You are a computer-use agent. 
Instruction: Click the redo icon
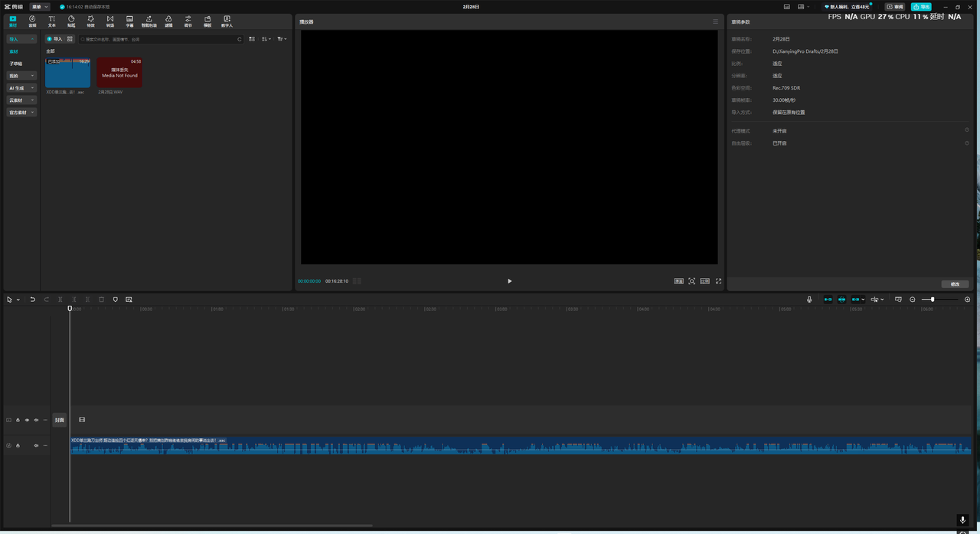point(47,300)
